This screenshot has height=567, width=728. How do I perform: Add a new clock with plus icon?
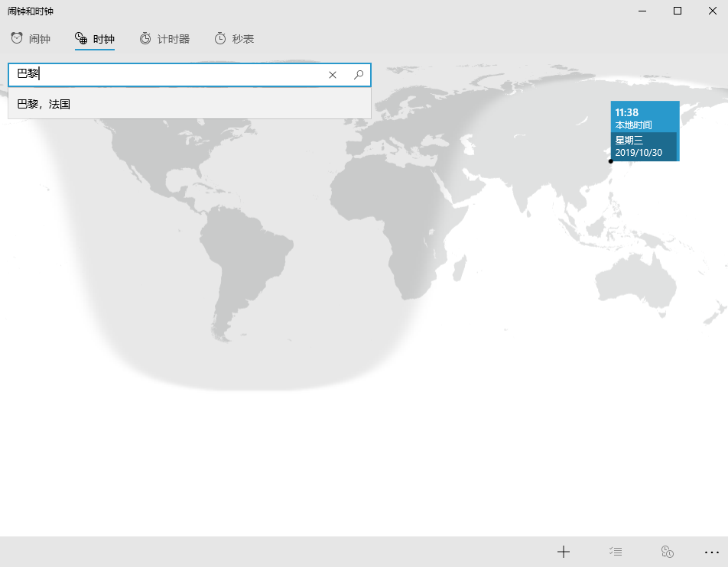(x=564, y=551)
